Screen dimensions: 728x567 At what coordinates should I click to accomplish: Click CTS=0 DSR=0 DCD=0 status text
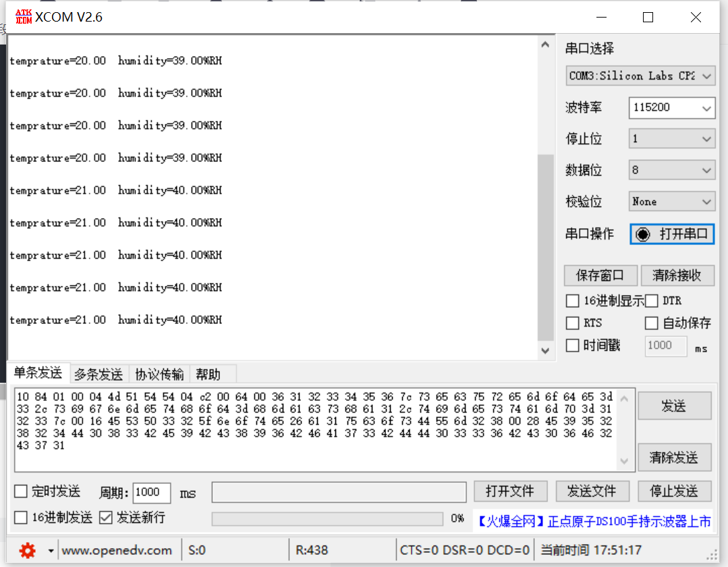465,551
